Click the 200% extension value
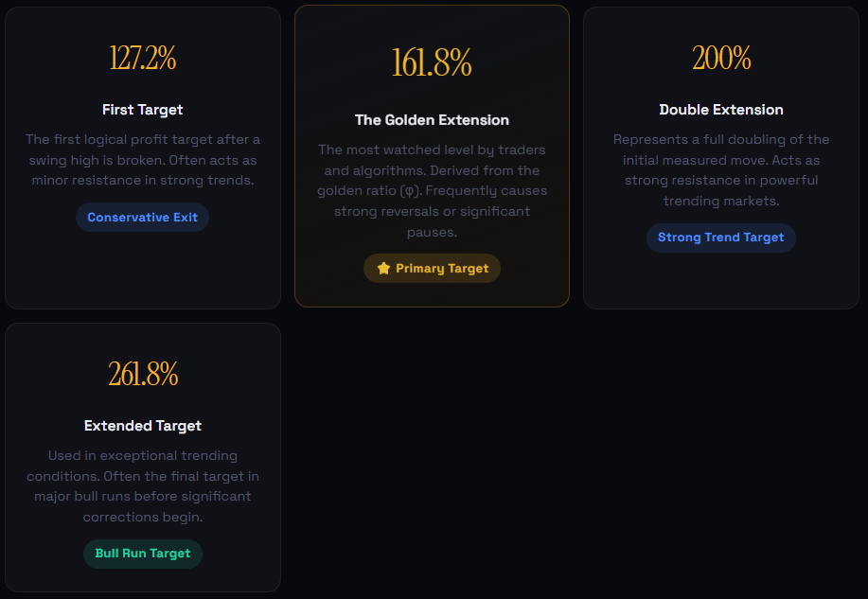Image resolution: width=868 pixels, height=599 pixels. [721, 58]
